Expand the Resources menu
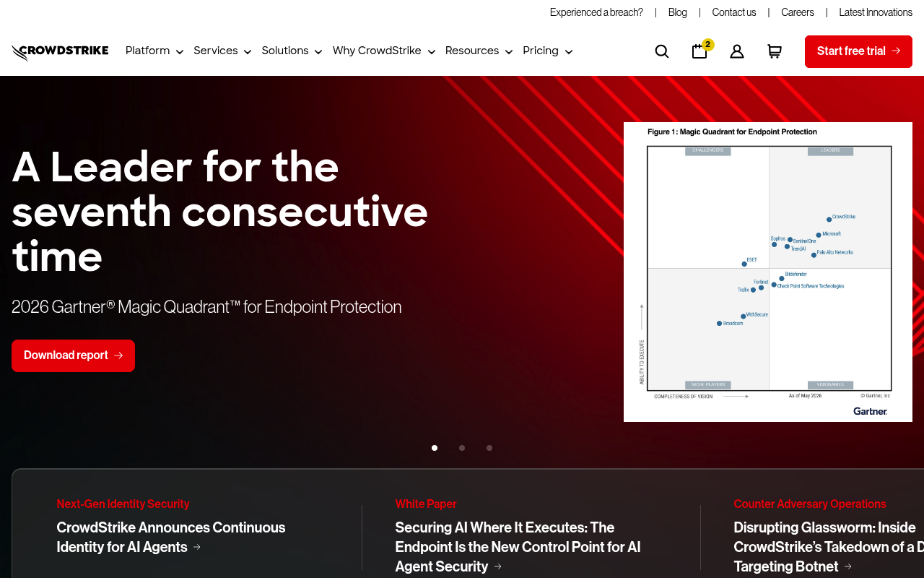The image size is (924, 578). tap(479, 51)
